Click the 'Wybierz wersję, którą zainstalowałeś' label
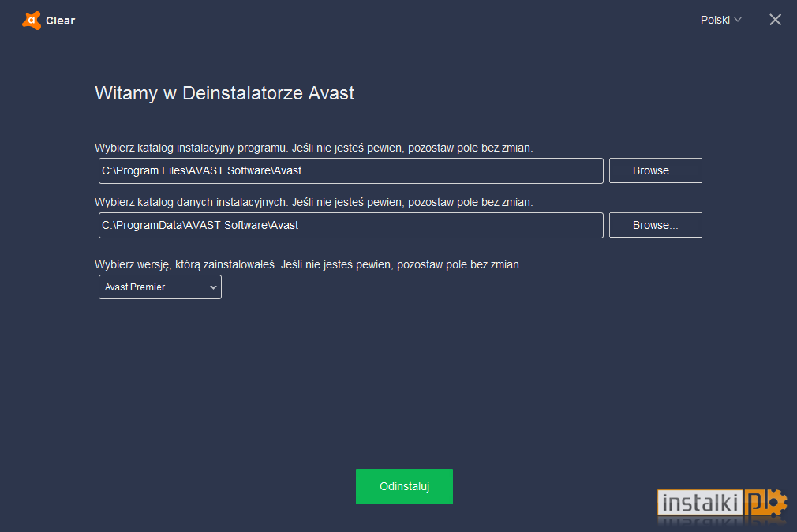The width and height of the screenshot is (797, 532). pyautogui.click(x=308, y=265)
